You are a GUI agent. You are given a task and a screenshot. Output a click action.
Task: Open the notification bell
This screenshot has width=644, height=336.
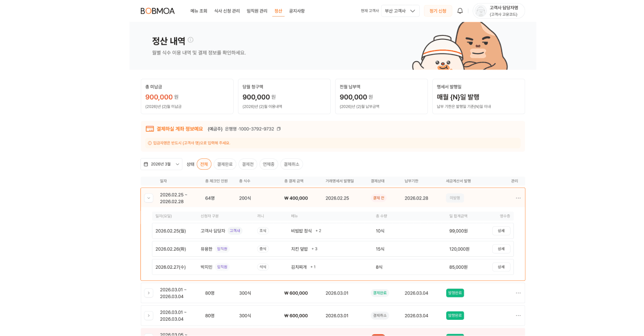(x=460, y=11)
